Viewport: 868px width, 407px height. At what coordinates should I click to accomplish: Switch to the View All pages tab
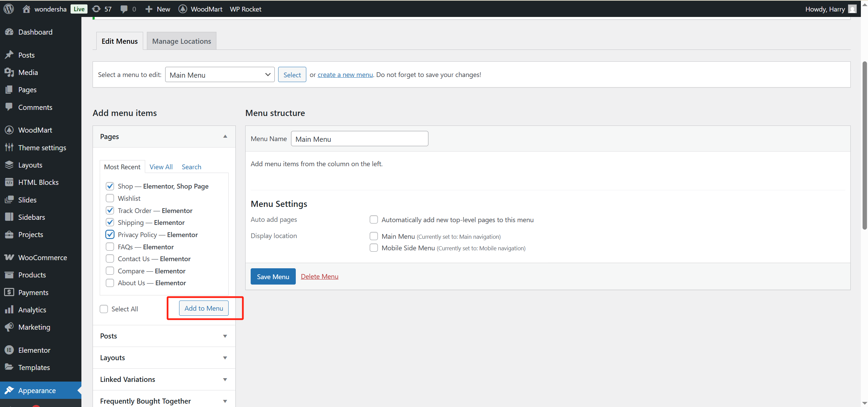161,167
